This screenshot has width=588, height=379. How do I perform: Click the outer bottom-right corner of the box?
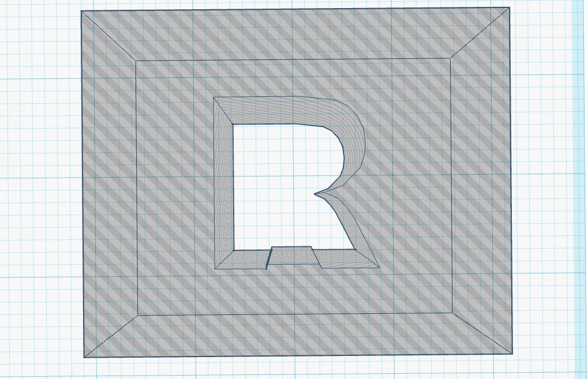point(512,354)
